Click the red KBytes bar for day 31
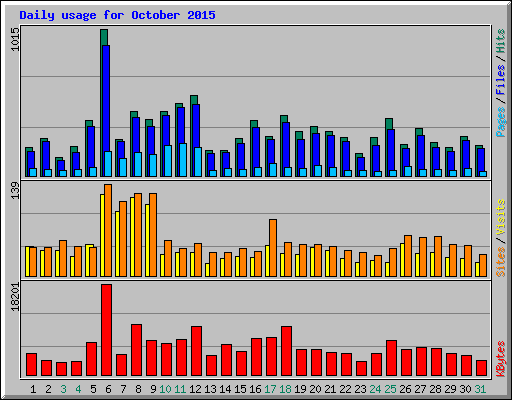The width and height of the screenshot is (512, 400). click(481, 368)
